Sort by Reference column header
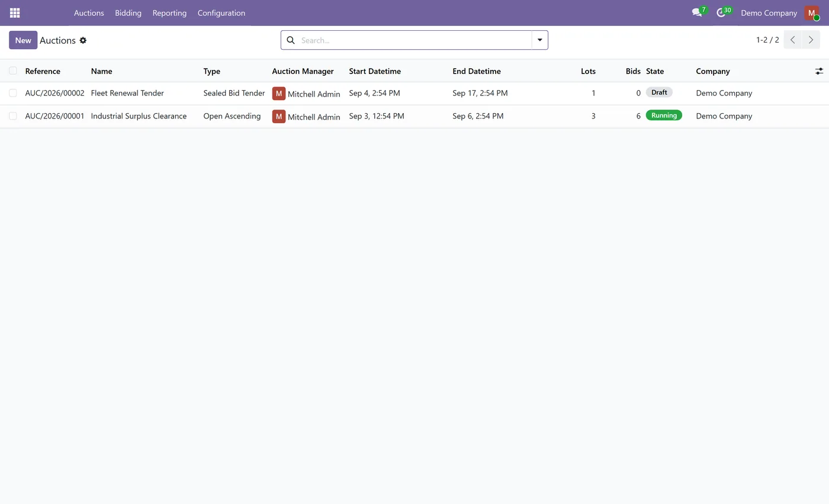The height and width of the screenshot is (504, 829). (x=43, y=71)
